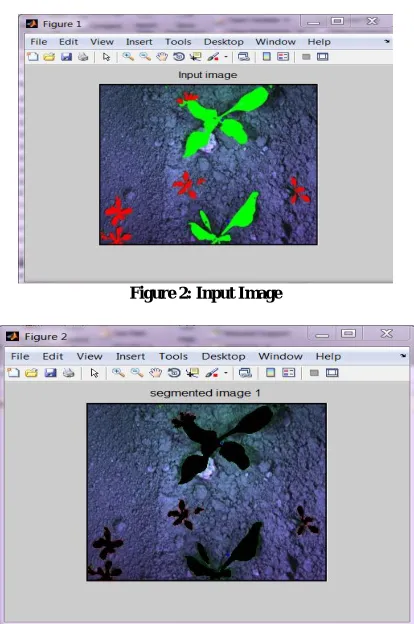Image resolution: width=414 pixels, height=624 pixels.
Task: Click Save icon in Figure 2 toolbar
Action: [x=50, y=373]
